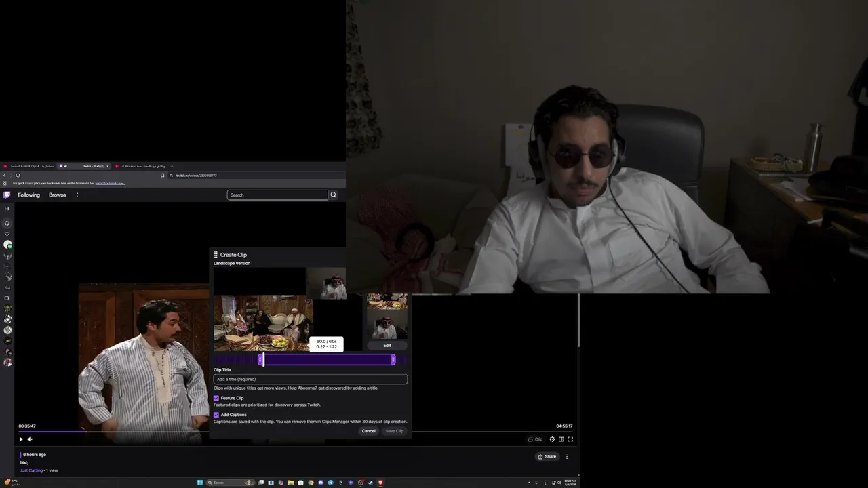Screen dimensions: 868x488
Task: Play the paused video
Action: 21,439
